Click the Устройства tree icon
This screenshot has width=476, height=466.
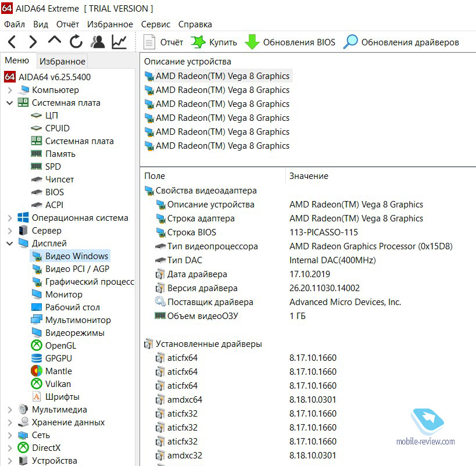[23, 461]
